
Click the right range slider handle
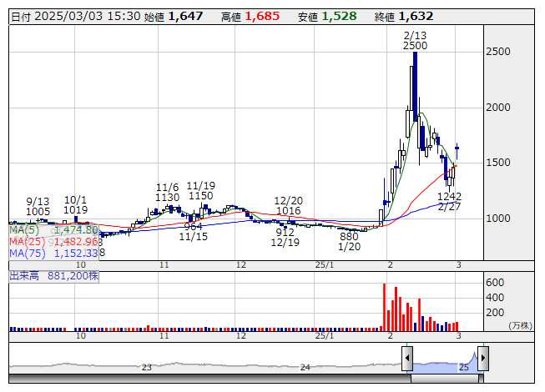pos(482,359)
